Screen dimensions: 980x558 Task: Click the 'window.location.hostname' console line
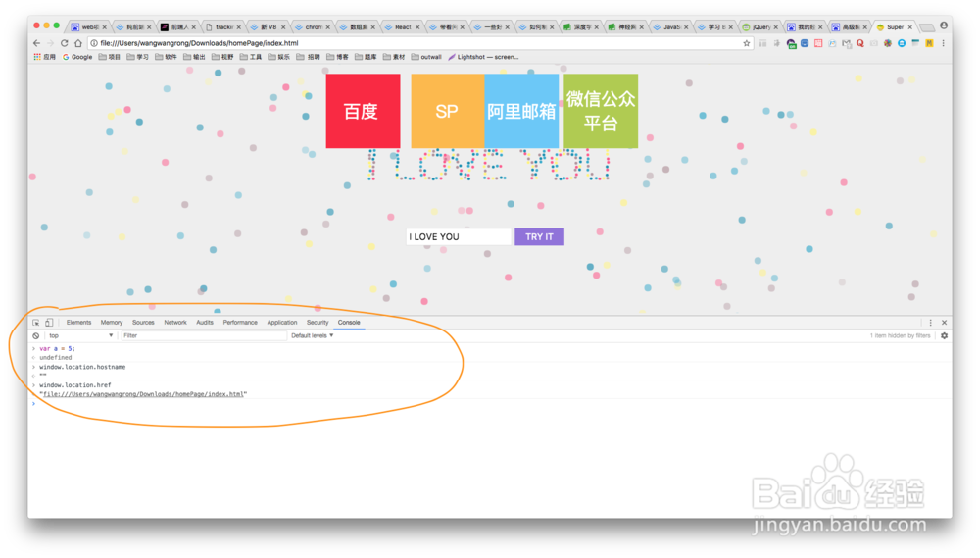82,367
